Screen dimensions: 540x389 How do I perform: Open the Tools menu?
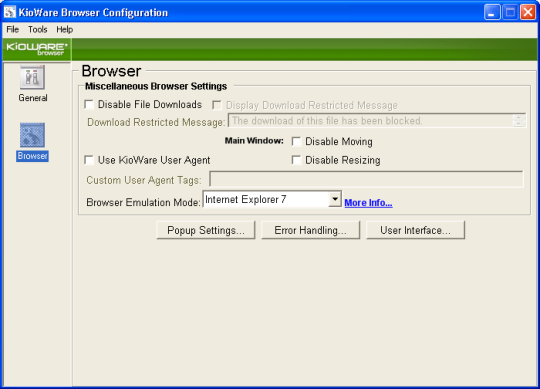pos(38,30)
